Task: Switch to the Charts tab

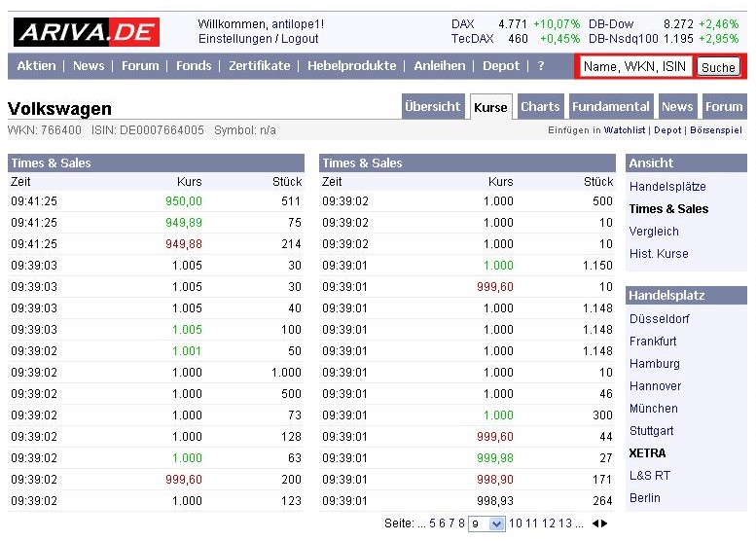Action: pyautogui.click(x=540, y=107)
